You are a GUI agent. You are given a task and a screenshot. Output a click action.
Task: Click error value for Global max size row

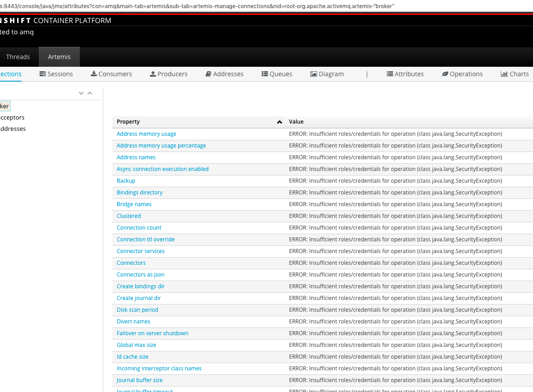click(x=395, y=345)
